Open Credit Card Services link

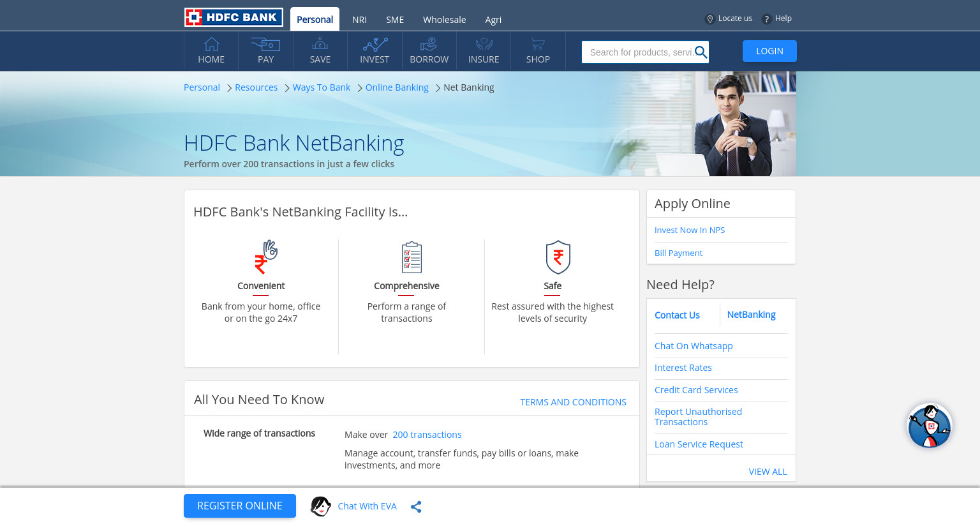click(x=696, y=390)
